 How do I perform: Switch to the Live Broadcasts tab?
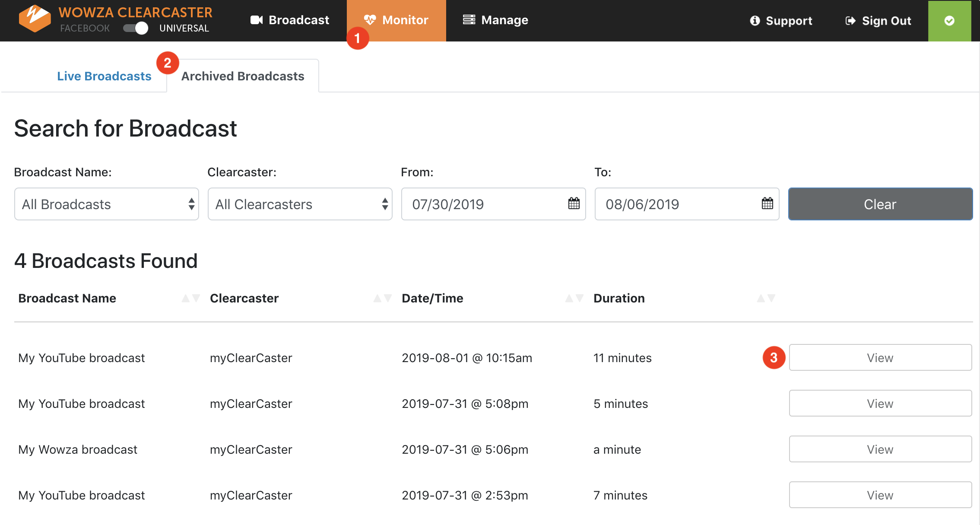(x=104, y=76)
